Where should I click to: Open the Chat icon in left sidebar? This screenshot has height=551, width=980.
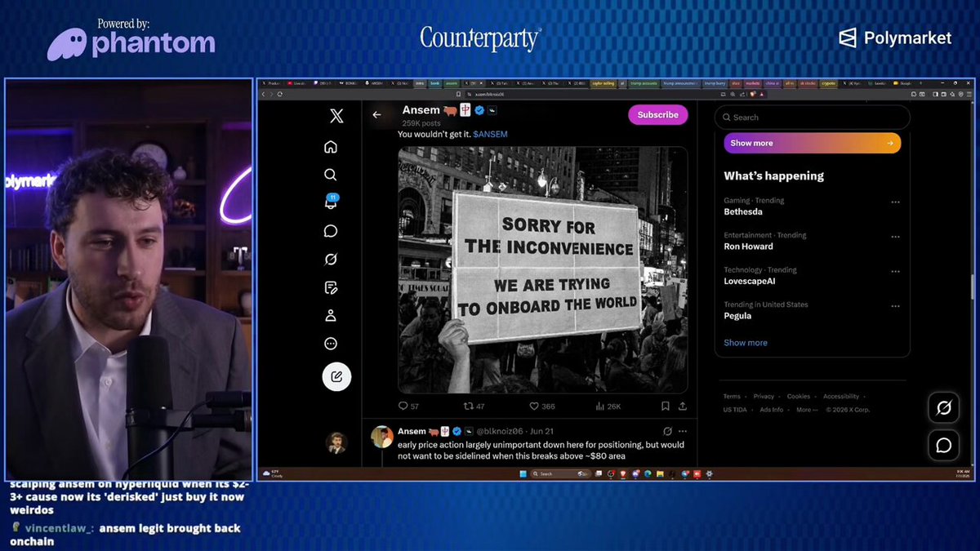pyautogui.click(x=331, y=231)
